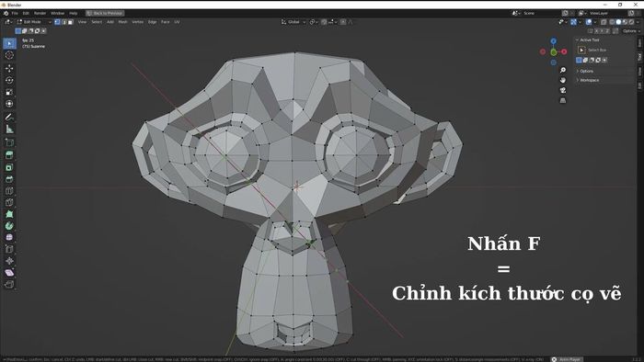Select the Move tool
The width and height of the screenshot is (644, 362).
(x=9, y=68)
